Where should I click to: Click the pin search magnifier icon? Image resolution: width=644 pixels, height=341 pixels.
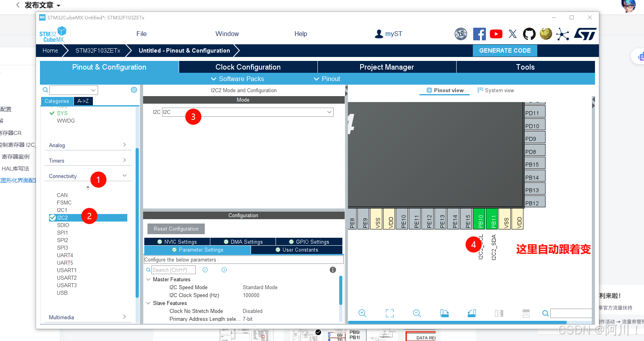point(546,313)
